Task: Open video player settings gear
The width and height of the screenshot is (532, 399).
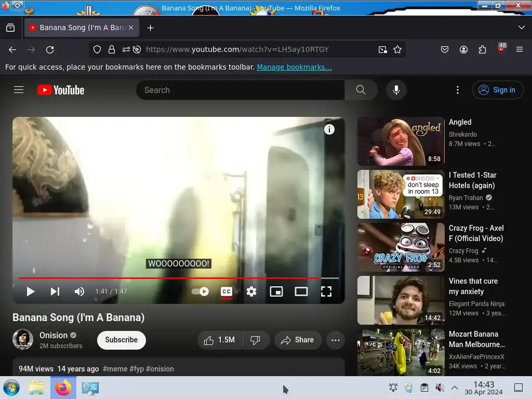Action: tap(251, 291)
